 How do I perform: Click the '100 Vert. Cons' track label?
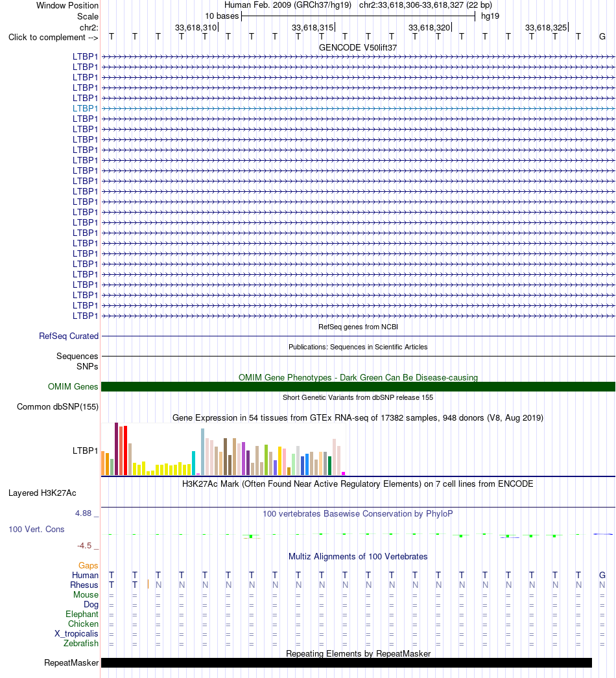coord(37,530)
